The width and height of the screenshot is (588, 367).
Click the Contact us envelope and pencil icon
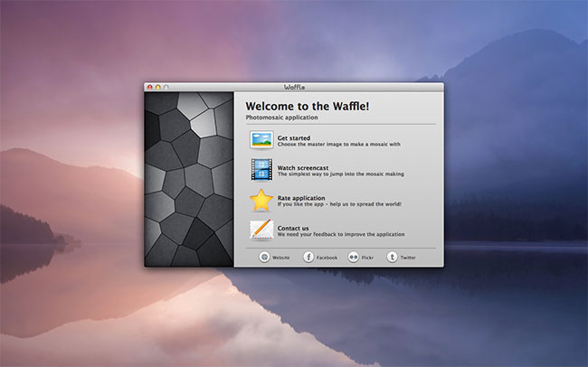tap(261, 230)
